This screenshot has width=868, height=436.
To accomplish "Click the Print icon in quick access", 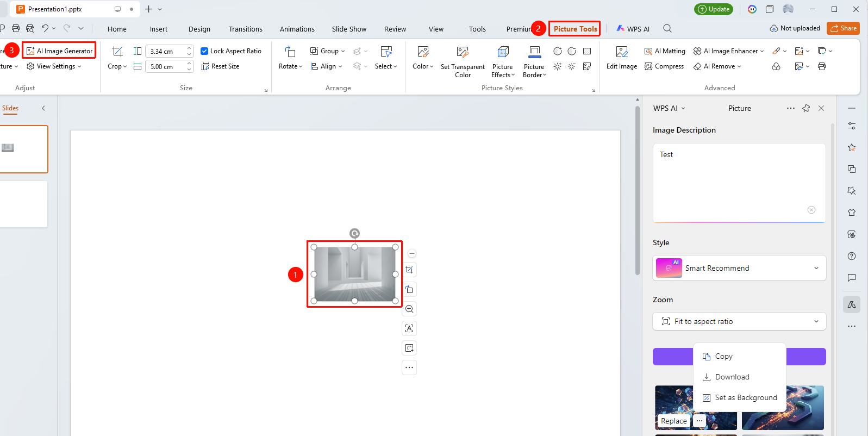I will point(16,28).
